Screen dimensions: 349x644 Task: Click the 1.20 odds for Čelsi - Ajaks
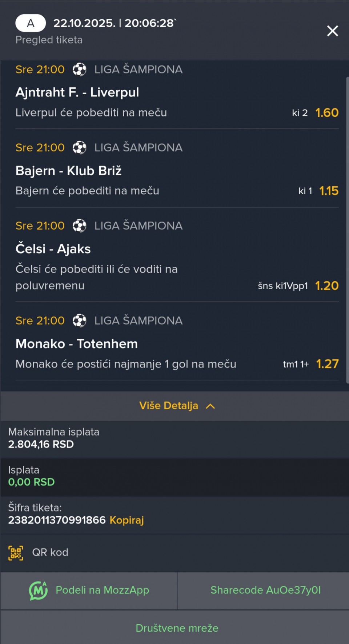coord(327,286)
